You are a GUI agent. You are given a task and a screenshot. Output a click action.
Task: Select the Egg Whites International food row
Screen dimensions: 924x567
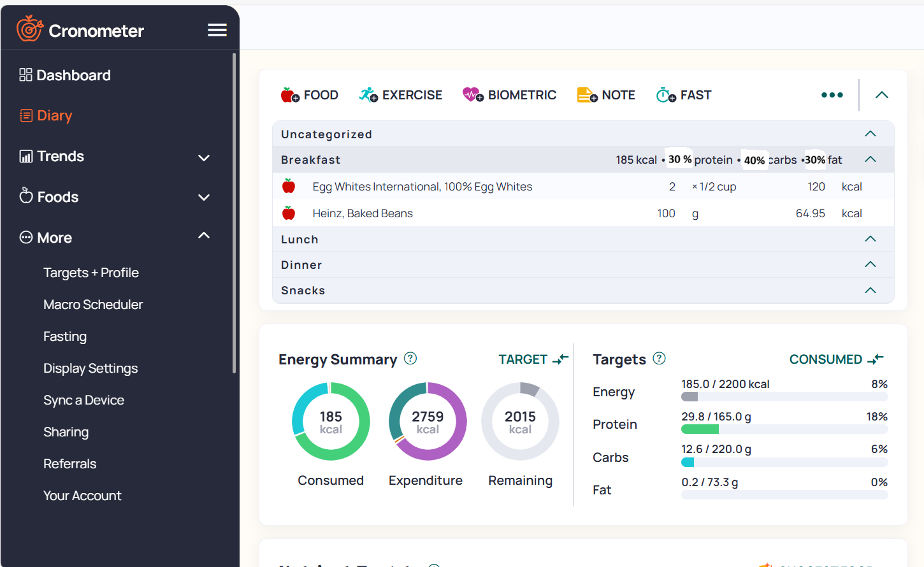tap(583, 187)
